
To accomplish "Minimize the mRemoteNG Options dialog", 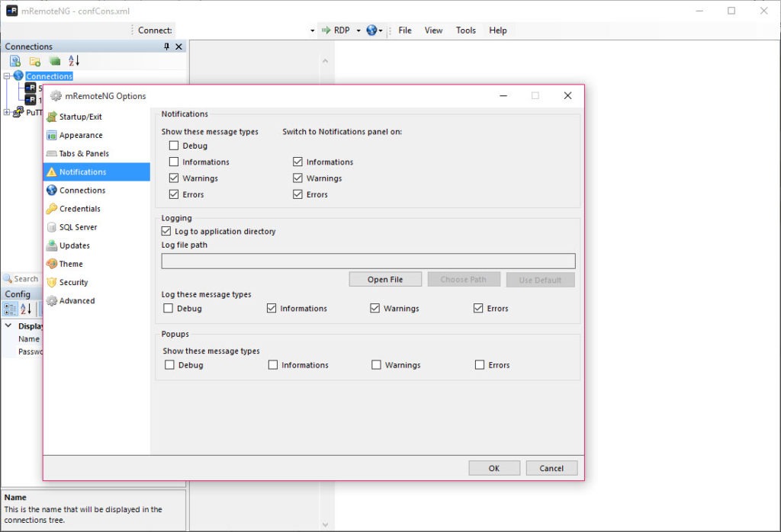I will click(x=503, y=95).
